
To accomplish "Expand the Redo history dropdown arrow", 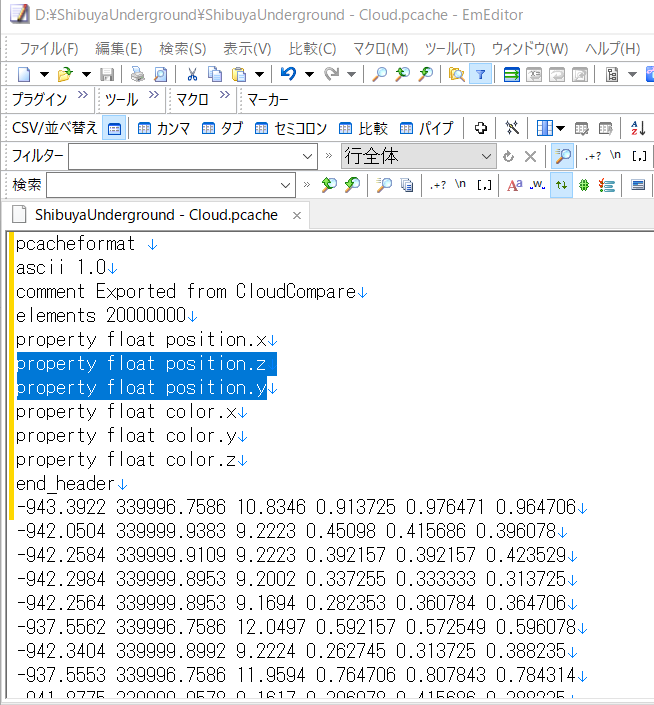I will [x=351, y=74].
